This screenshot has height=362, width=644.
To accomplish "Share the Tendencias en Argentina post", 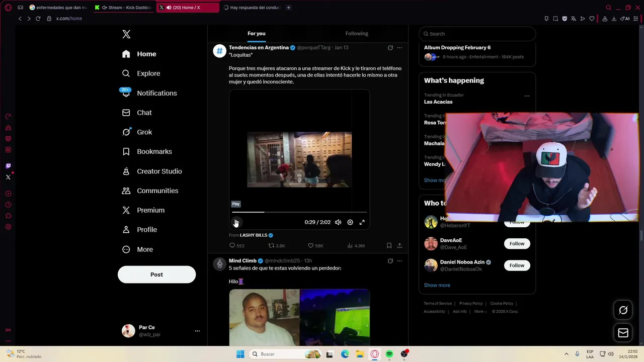I will [399, 246].
